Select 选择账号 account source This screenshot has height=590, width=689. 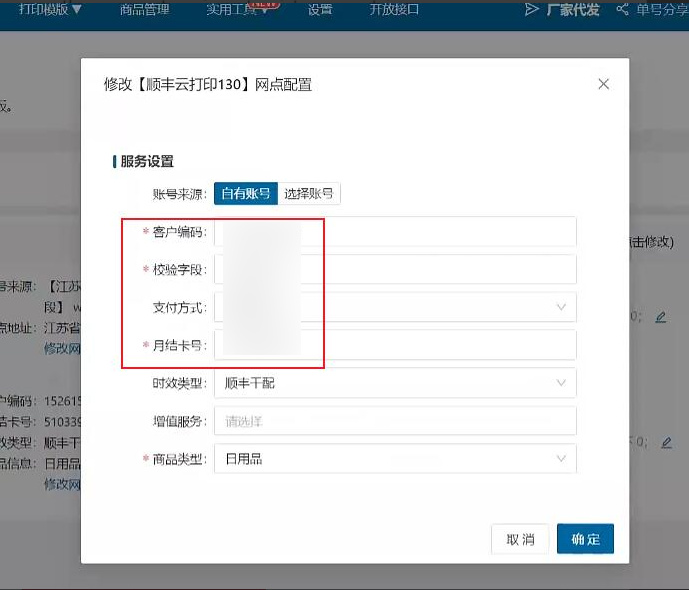tap(309, 194)
